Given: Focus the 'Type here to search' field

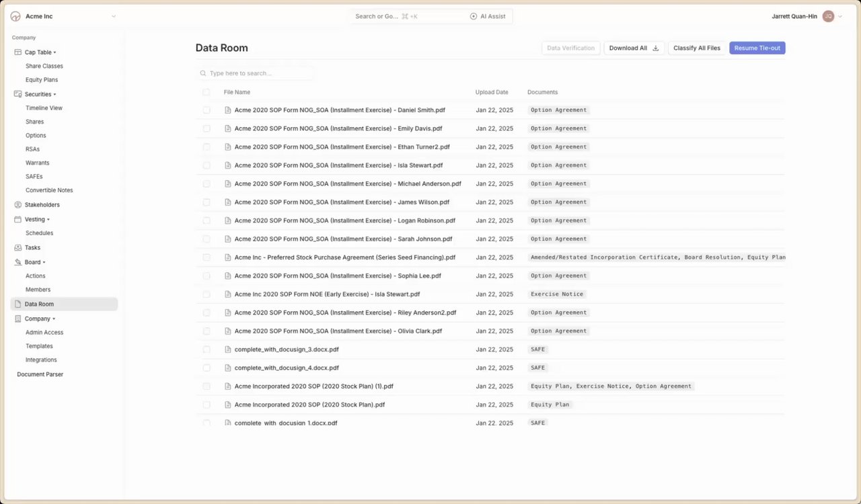Looking at the screenshot, I should pos(256,73).
